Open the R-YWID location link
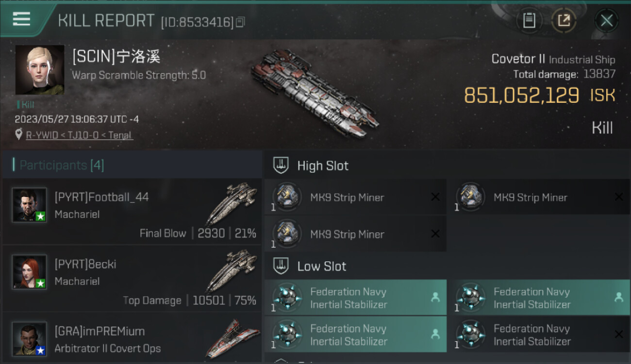The width and height of the screenshot is (631, 364). [x=79, y=135]
